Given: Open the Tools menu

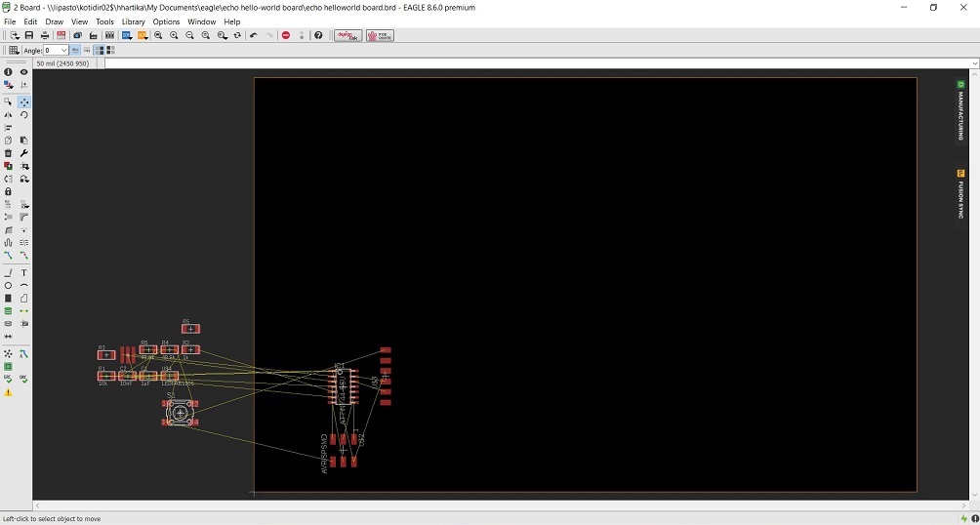Looking at the screenshot, I should (104, 21).
